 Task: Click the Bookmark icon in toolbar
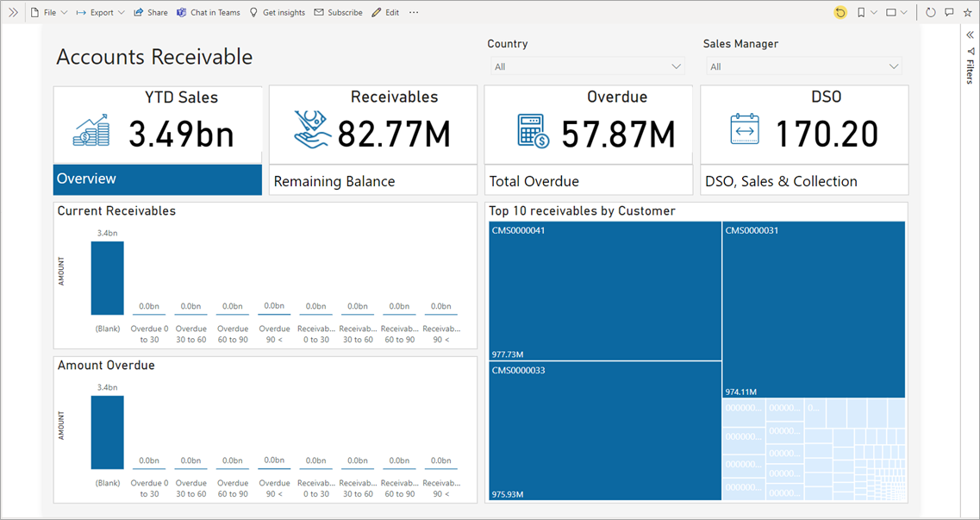pyautogui.click(x=861, y=13)
